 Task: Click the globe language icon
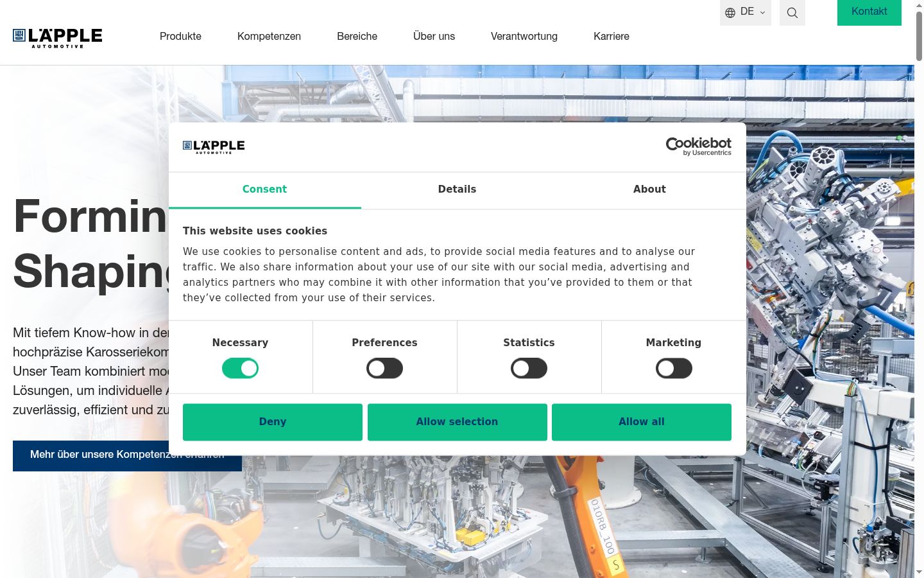tap(730, 13)
